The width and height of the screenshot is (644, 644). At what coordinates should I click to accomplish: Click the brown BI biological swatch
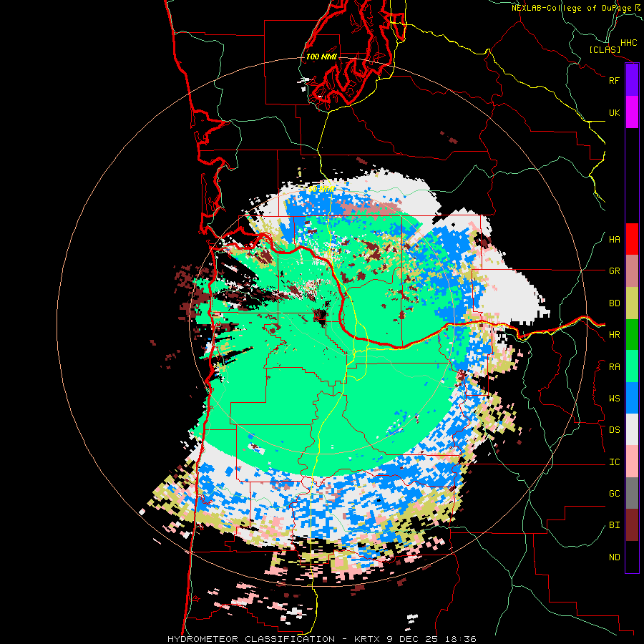point(632,525)
